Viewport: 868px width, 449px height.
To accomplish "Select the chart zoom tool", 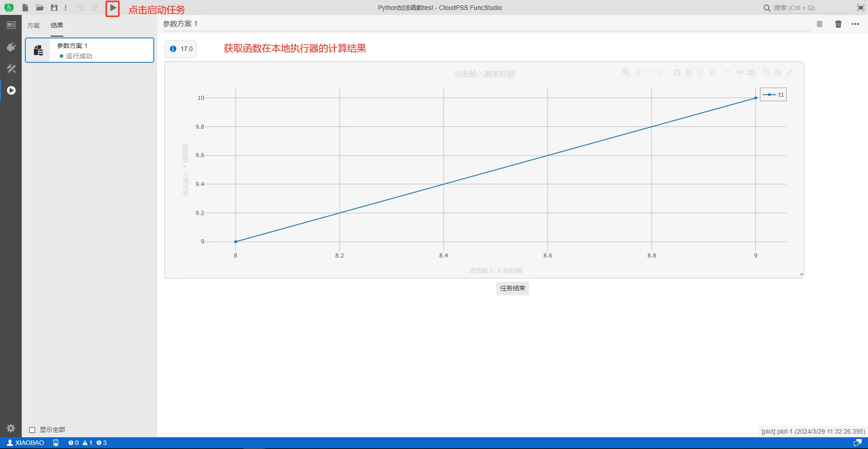I will point(626,72).
